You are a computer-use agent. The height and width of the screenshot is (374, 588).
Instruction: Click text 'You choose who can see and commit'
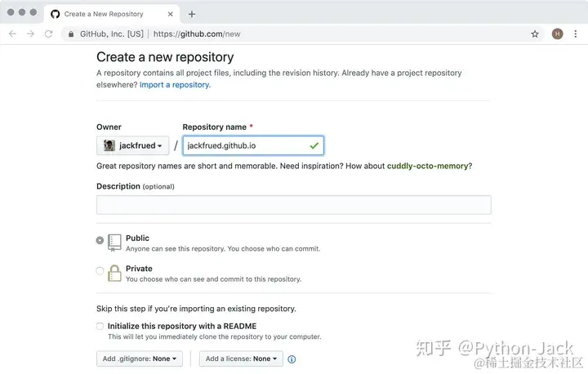tap(213, 279)
